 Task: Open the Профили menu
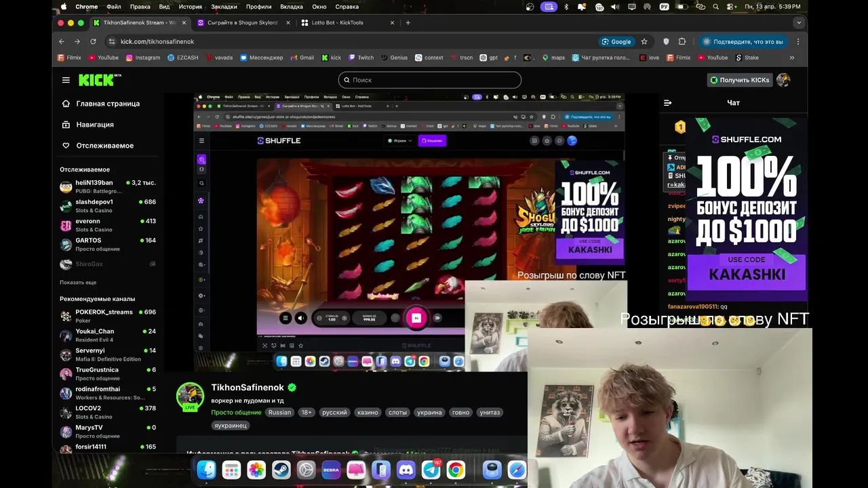[259, 7]
